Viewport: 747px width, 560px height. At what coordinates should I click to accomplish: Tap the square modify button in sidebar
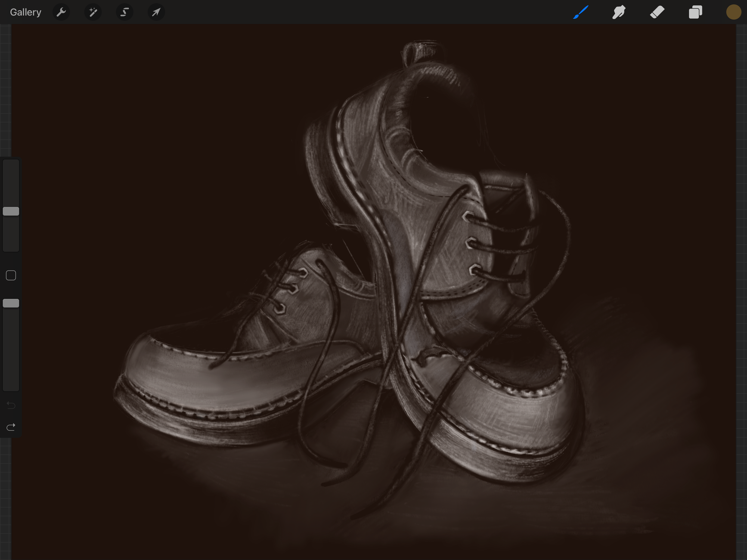pos(11,275)
